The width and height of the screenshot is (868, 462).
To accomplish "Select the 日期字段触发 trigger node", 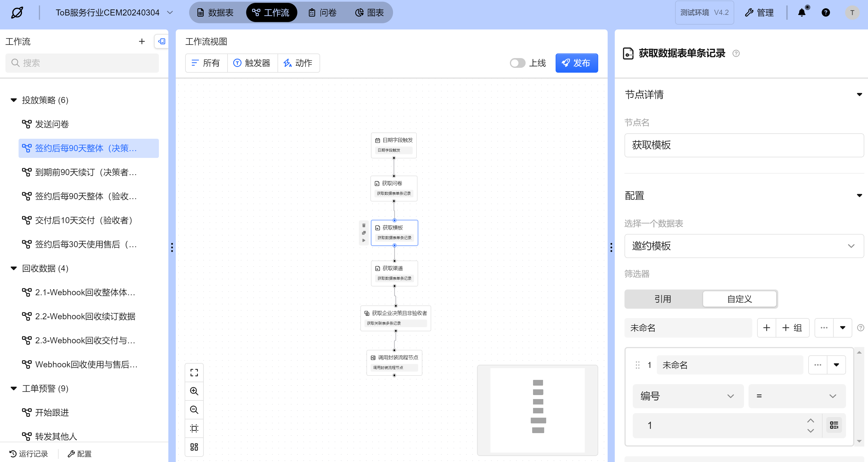I will pyautogui.click(x=394, y=145).
